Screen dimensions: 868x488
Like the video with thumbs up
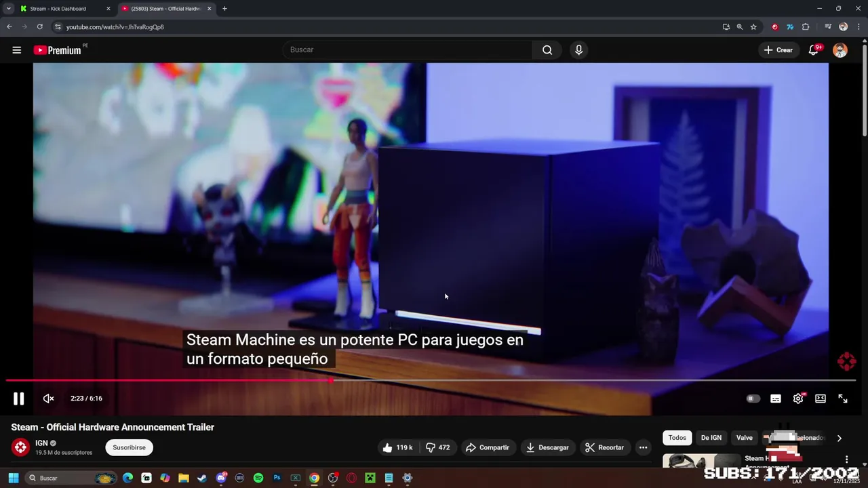[x=397, y=447]
